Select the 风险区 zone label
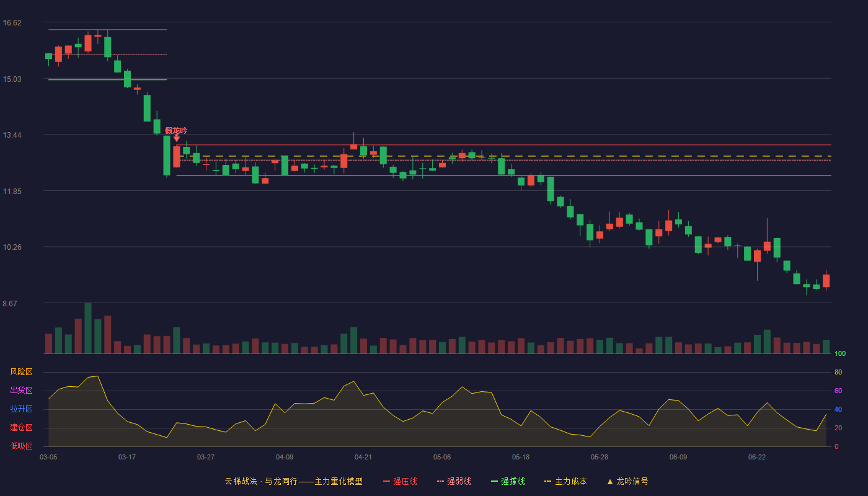Screen dimensions: 868x496 [21, 372]
